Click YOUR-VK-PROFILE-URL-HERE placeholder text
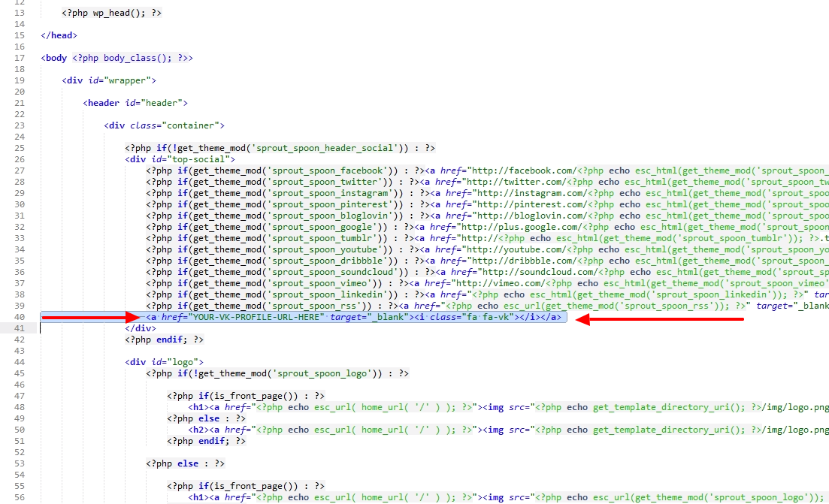The width and height of the screenshot is (829, 504). coord(256,317)
